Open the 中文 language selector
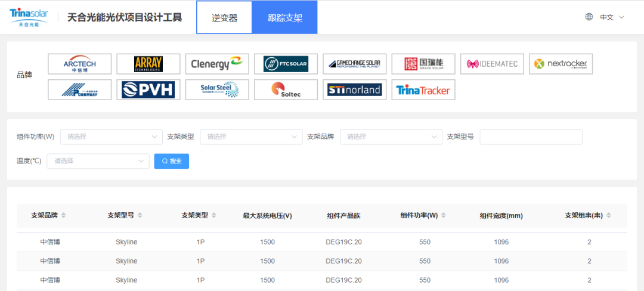The width and height of the screenshot is (644, 291). tap(606, 17)
